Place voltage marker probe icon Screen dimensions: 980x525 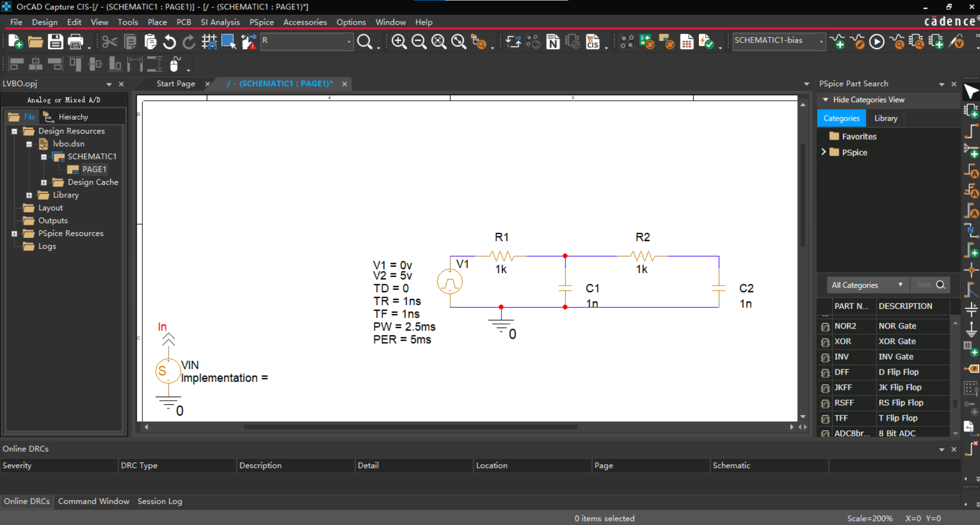point(956,41)
